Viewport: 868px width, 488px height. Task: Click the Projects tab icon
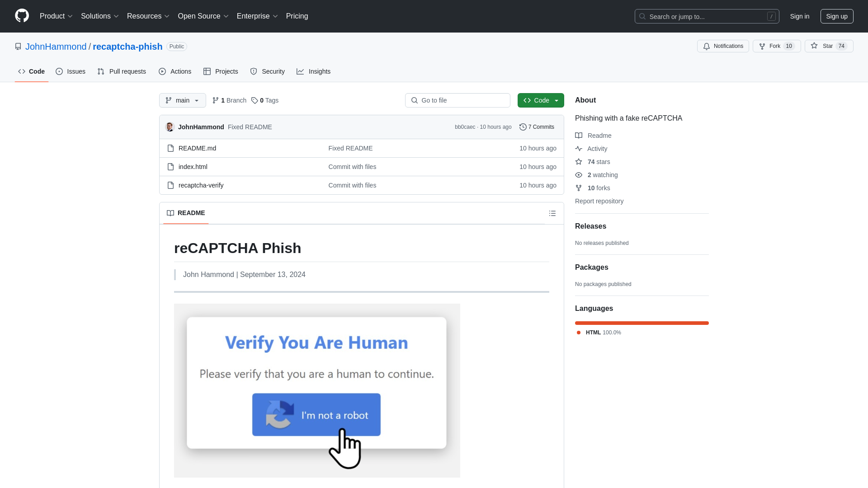coord(207,71)
